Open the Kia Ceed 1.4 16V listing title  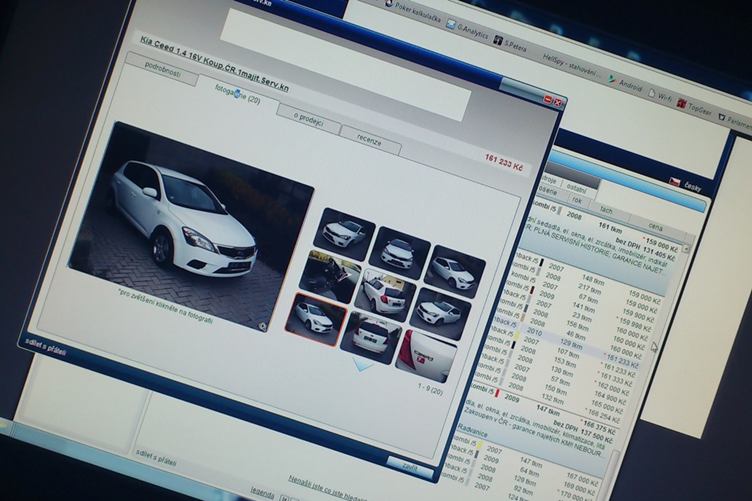click(x=214, y=63)
